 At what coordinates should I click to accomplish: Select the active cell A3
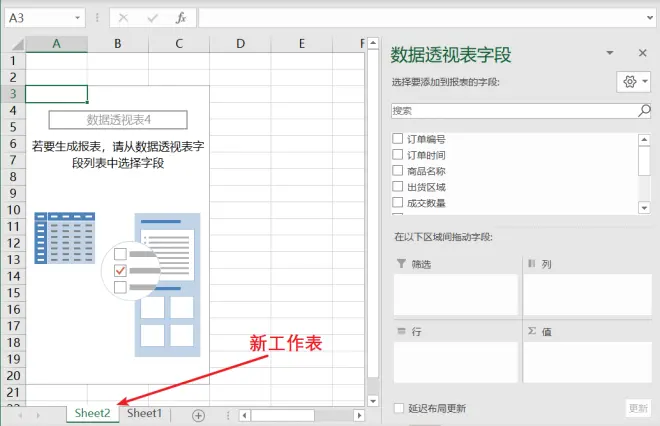56,94
